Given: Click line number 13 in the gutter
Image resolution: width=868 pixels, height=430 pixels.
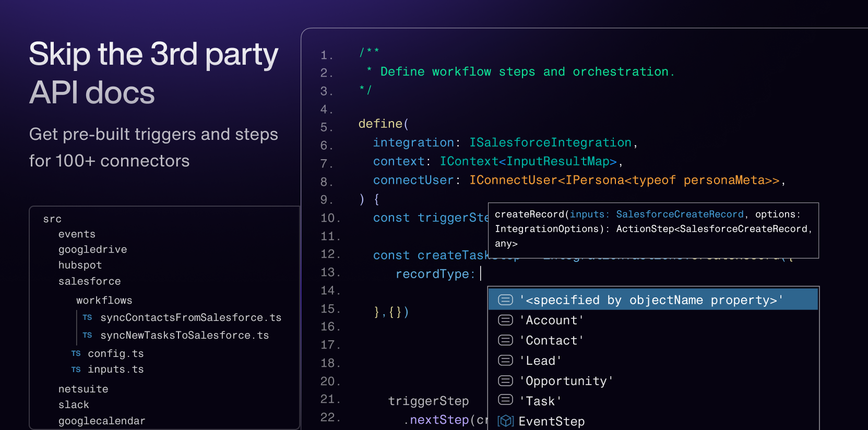Looking at the screenshot, I should [330, 273].
